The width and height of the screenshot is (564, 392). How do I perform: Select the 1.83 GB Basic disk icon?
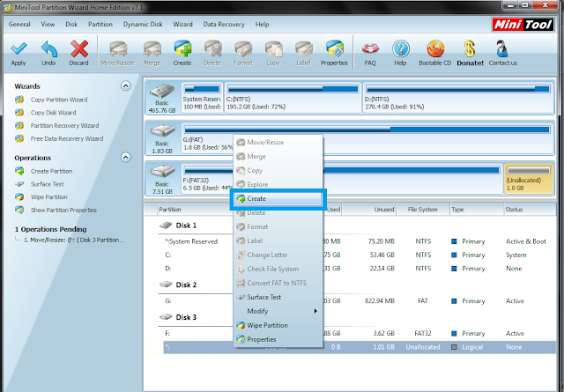(162, 131)
